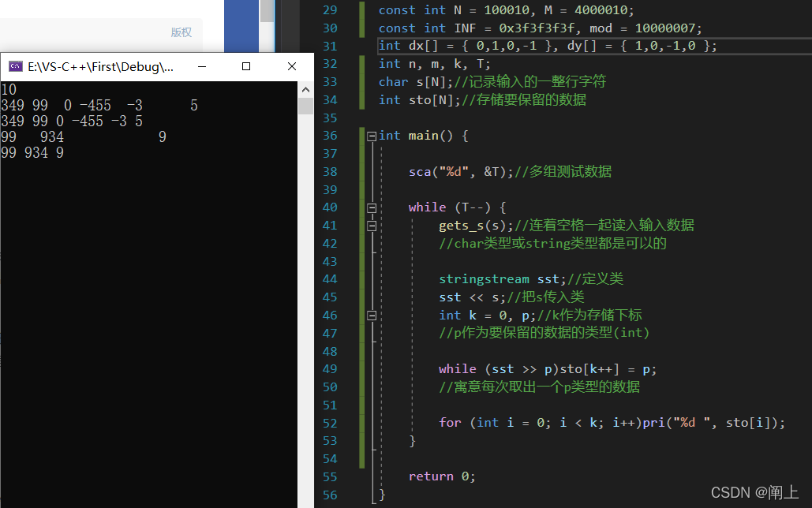
Task: Click the 'return 0;' statement
Action: click(442, 476)
